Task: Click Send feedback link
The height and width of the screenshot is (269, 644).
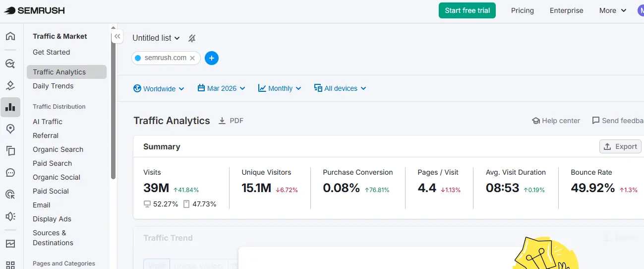Action: coord(618,121)
